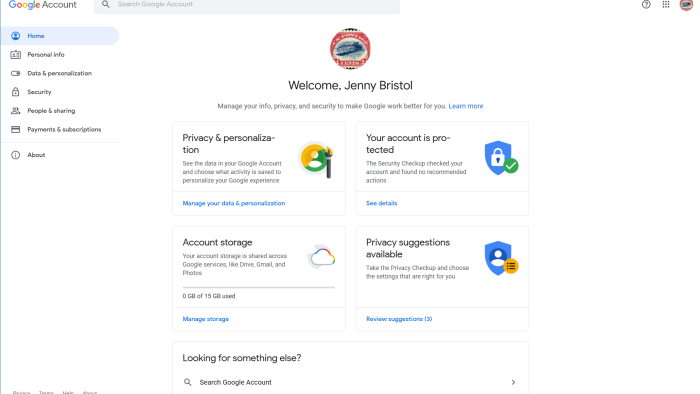Open the Google apps grid icon
This screenshot has width=700, height=394.
(666, 4)
